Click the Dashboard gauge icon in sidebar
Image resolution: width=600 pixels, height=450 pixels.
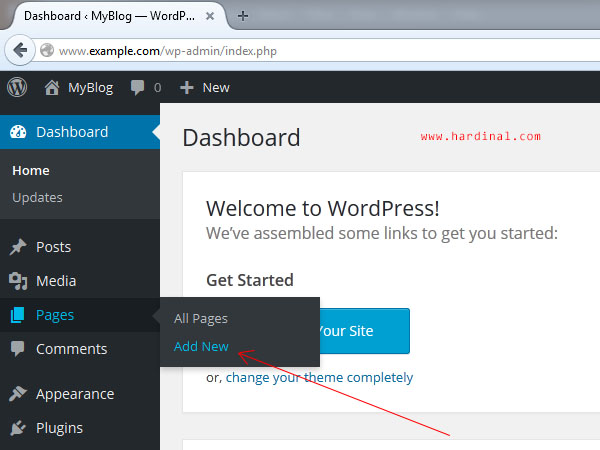18,132
